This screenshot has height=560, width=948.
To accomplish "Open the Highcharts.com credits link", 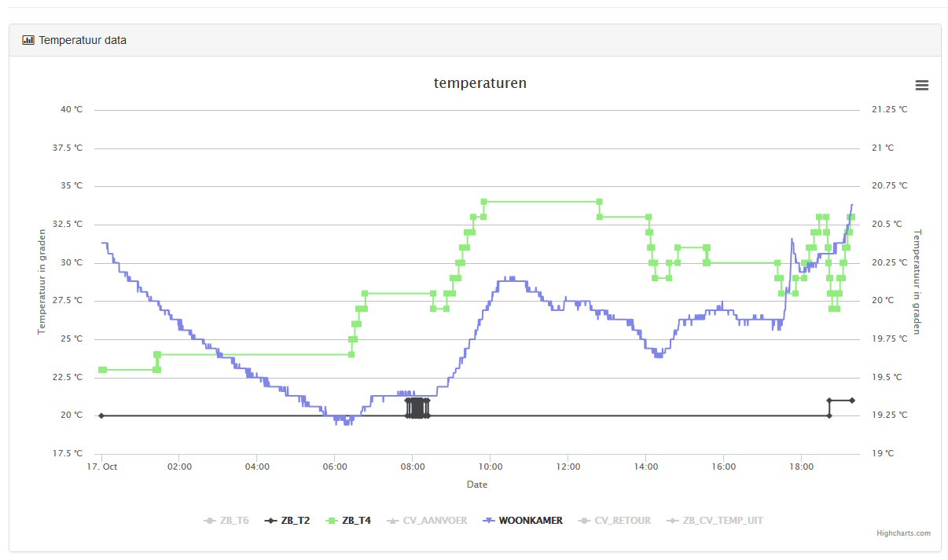I will point(903,533).
